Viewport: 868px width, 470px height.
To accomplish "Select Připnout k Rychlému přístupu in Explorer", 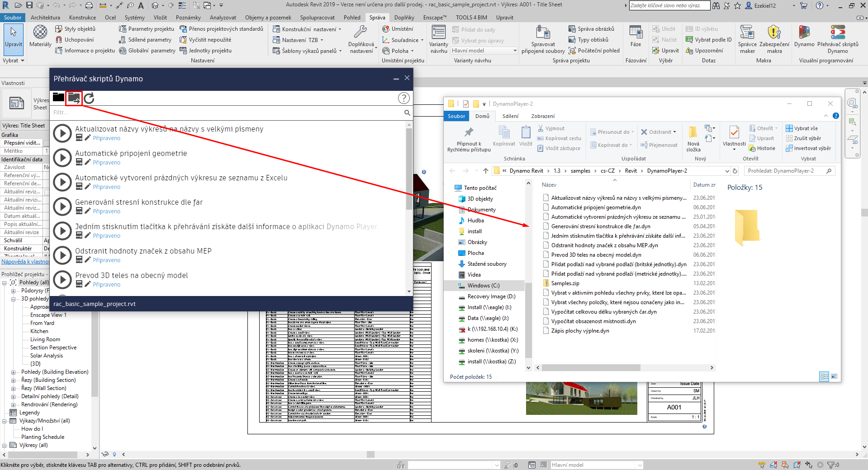I will coord(469,139).
